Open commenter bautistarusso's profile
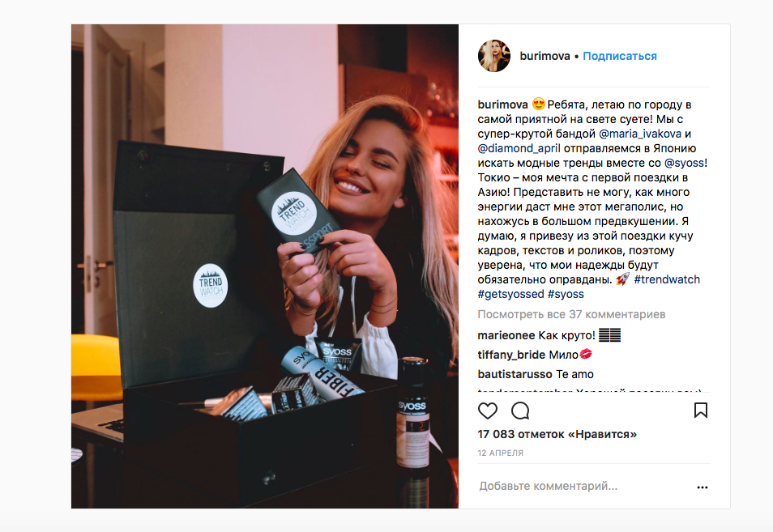This screenshot has width=773, height=532. (x=515, y=374)
